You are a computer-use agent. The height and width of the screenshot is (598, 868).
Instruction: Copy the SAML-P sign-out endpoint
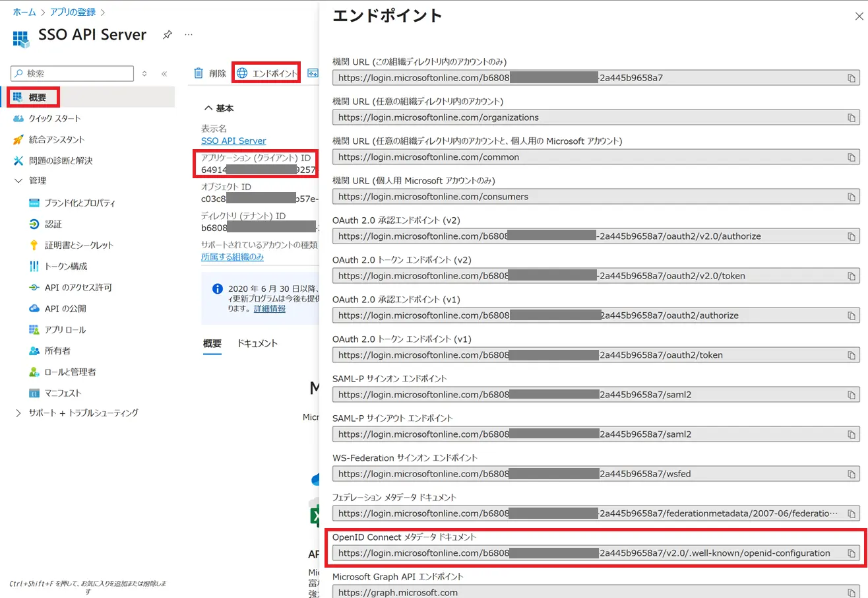tap(851, 434)
